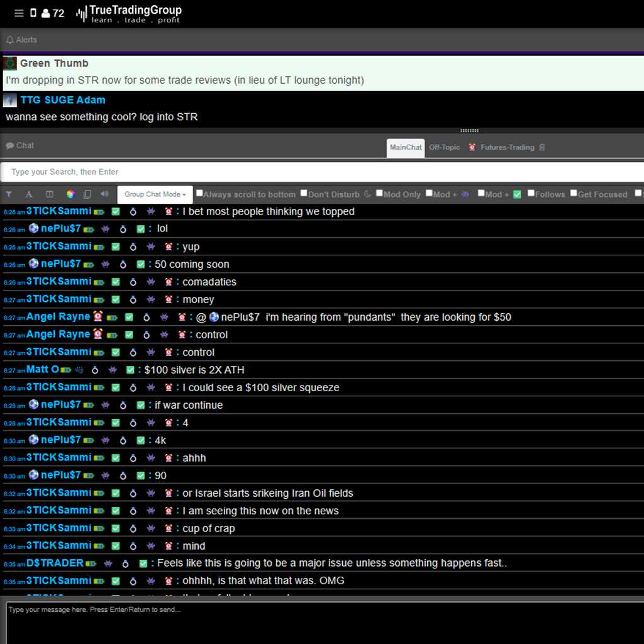644x644 pixels.
Task: Click the lock icon beside Futures-Trading tab
Action: 541,147
